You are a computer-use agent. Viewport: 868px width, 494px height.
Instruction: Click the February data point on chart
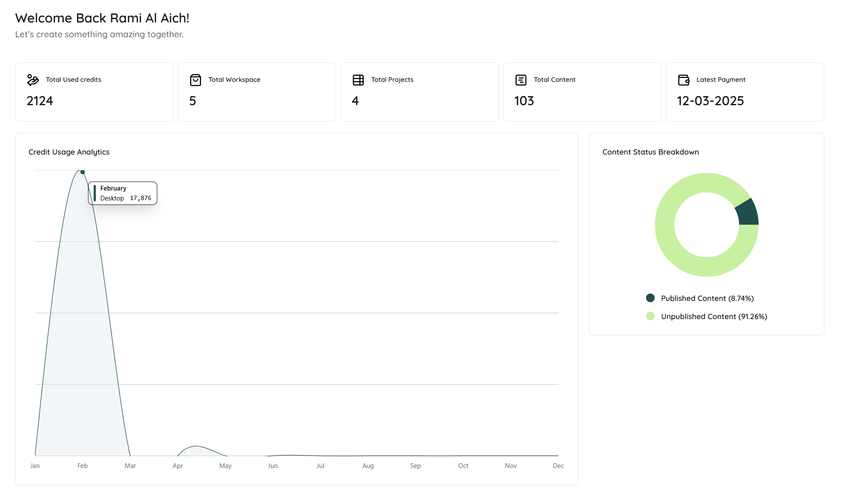pos(83,172)
